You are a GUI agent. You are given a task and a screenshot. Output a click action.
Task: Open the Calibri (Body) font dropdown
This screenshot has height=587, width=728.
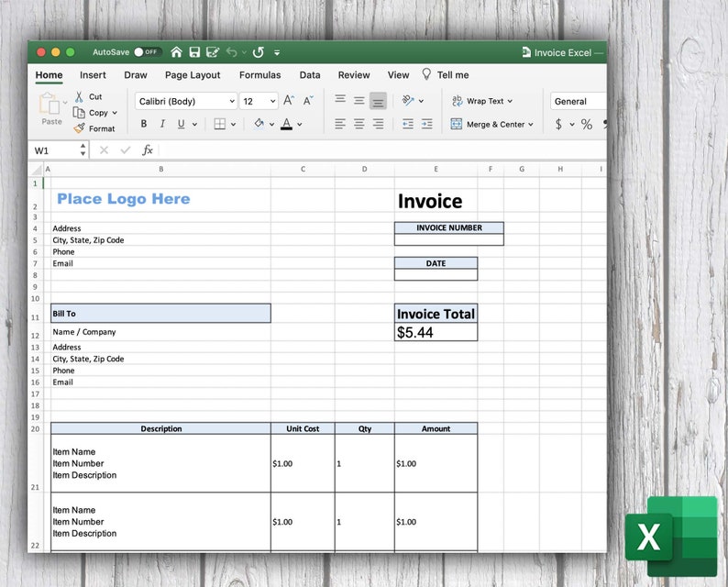pos(186,101)
